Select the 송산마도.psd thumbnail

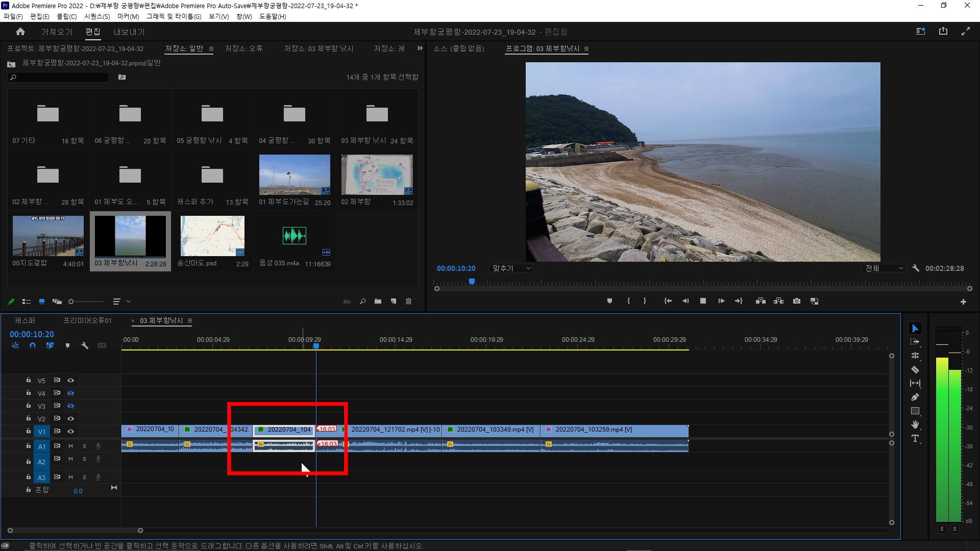click(212, 236)
